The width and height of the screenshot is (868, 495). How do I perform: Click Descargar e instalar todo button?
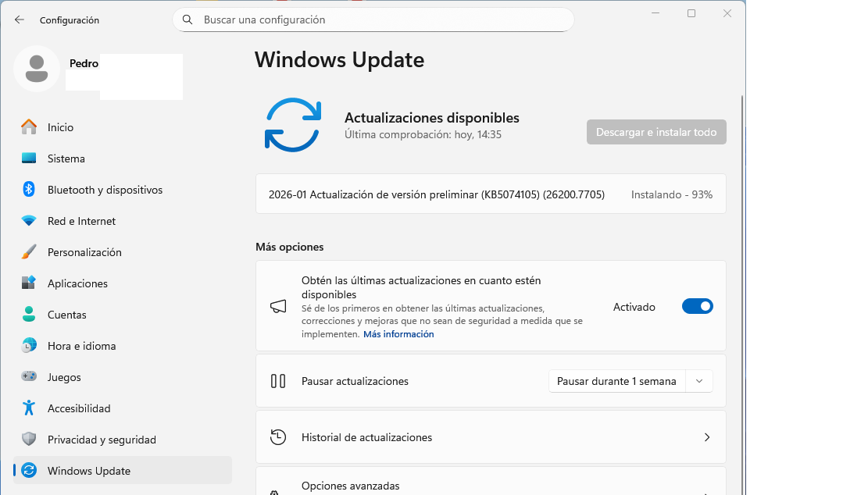pos(656,132)
